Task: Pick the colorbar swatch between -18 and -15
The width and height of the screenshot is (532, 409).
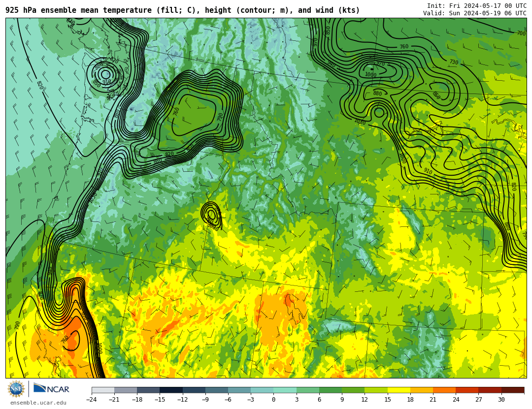Action: (x=149, y=390)
